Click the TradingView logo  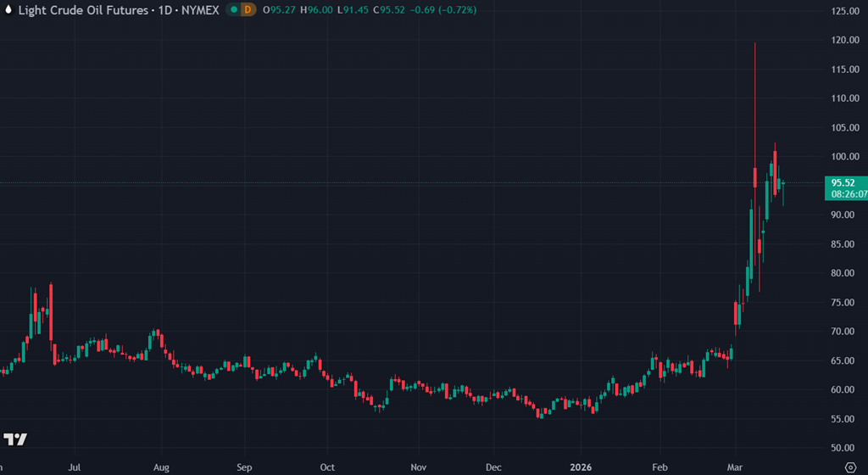point(14,439)
